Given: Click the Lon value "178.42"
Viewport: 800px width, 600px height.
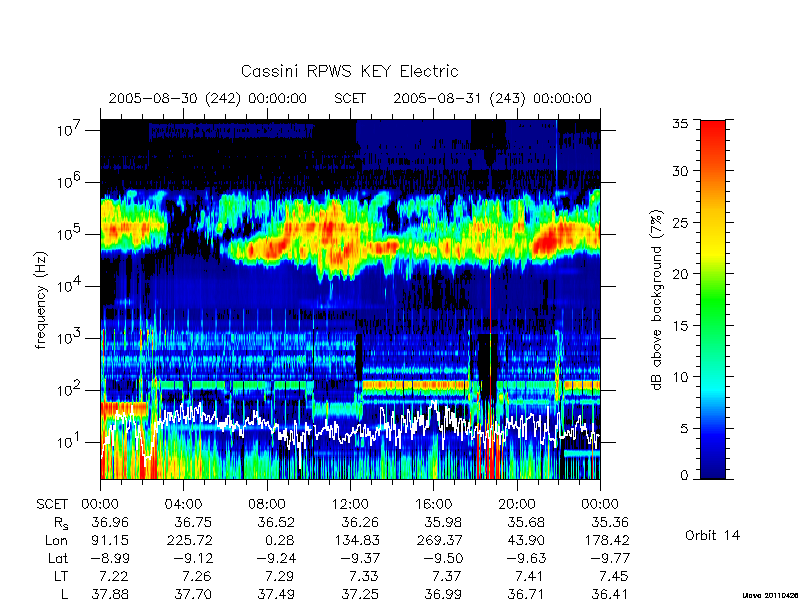Looking at the screenshot, I should 606,540.
